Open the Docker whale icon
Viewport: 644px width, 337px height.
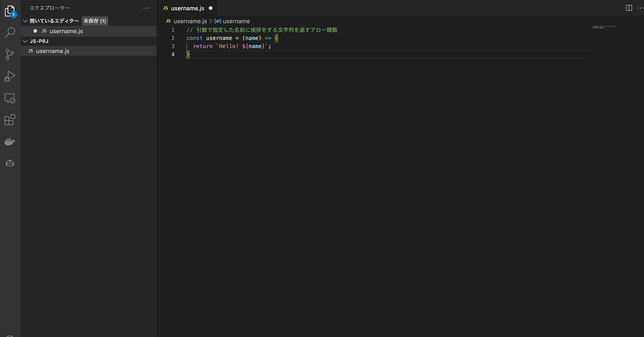pyautogui.click(x=10, y=142)
